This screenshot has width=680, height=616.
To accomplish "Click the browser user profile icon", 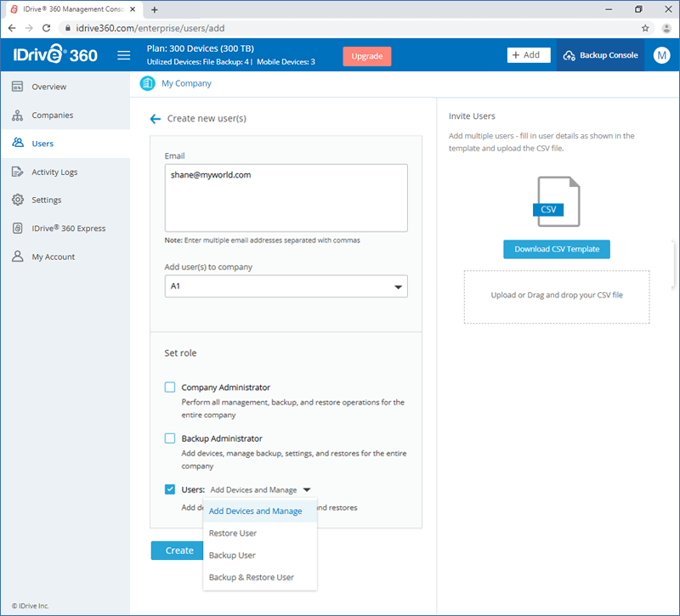I will tap(666, 28).
